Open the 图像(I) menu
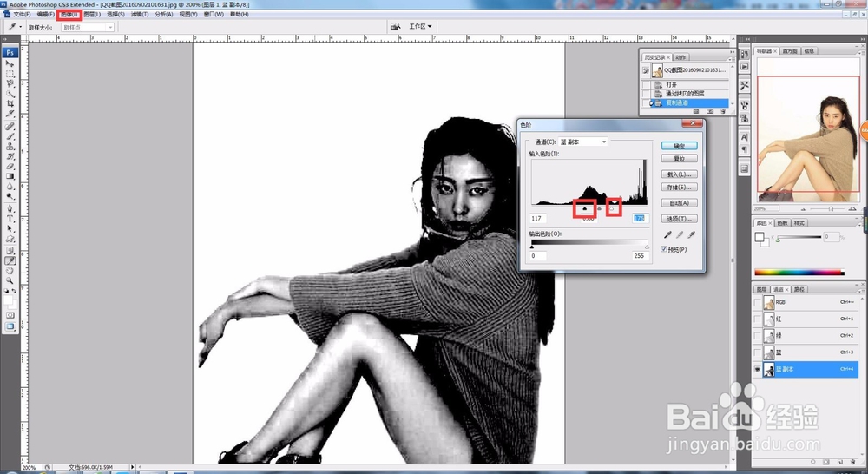This screenshot has width=868, height=474. 69,15
